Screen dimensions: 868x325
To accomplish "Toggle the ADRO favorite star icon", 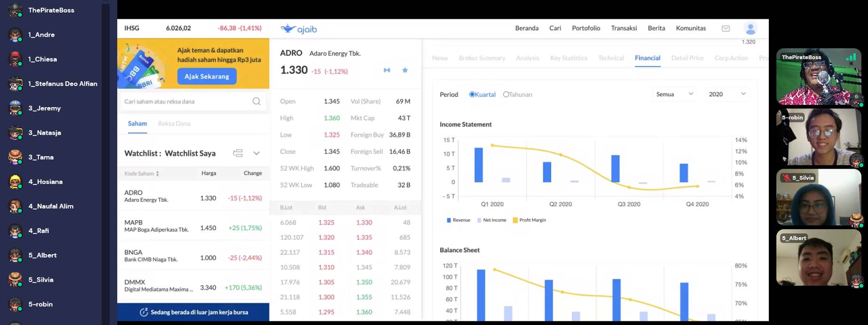I will coord(405,70).
